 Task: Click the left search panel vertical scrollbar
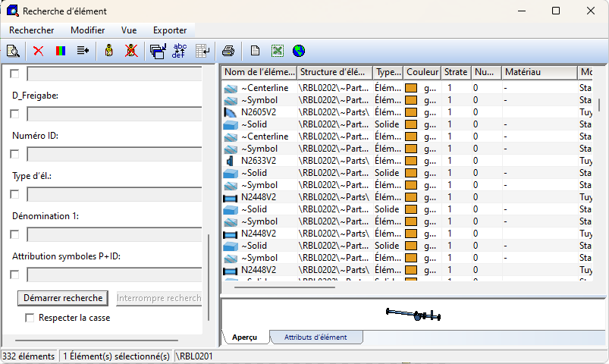coord(209,277)
